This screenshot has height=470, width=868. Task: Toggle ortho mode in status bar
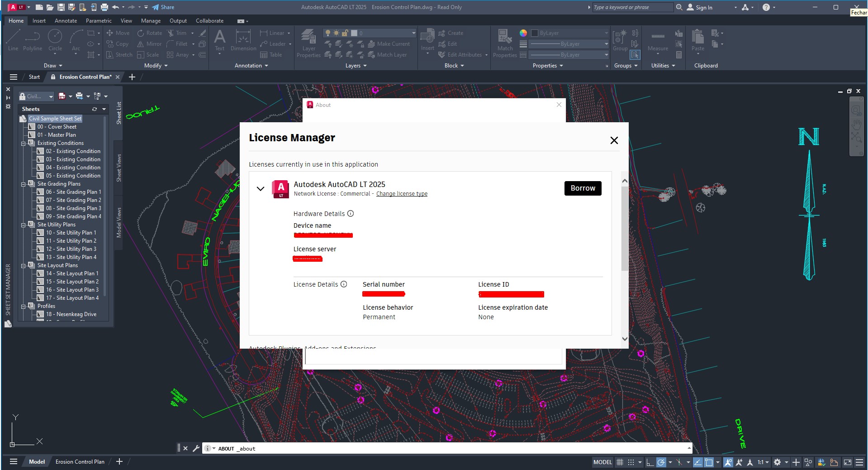pyautogui.click(x=650, y=462)
